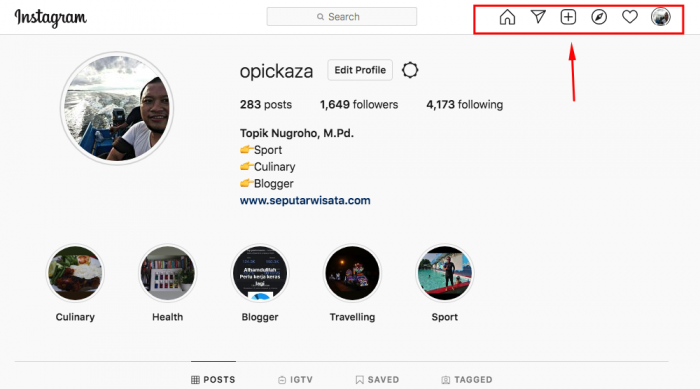Open Direct messages paper plane icon
The height and width of the screenshot is (389, 700).
tap(538, 17)
